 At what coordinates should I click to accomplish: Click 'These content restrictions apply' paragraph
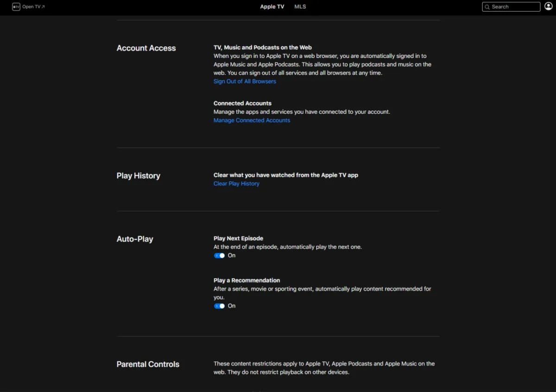coord(324,368)
